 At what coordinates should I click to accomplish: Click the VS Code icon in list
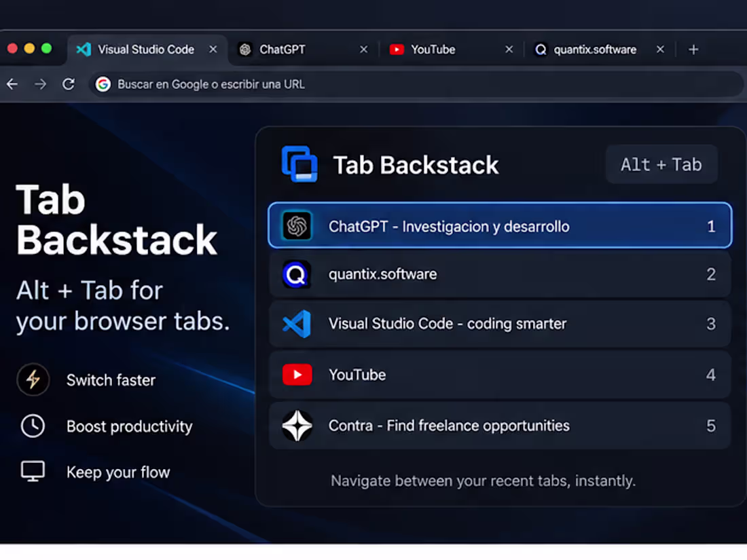coord(297,324)
